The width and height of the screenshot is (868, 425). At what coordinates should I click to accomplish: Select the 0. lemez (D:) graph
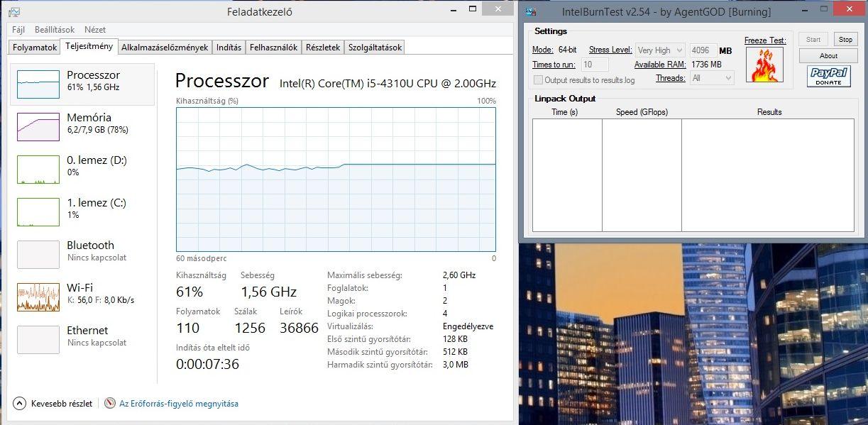[38, 170]
